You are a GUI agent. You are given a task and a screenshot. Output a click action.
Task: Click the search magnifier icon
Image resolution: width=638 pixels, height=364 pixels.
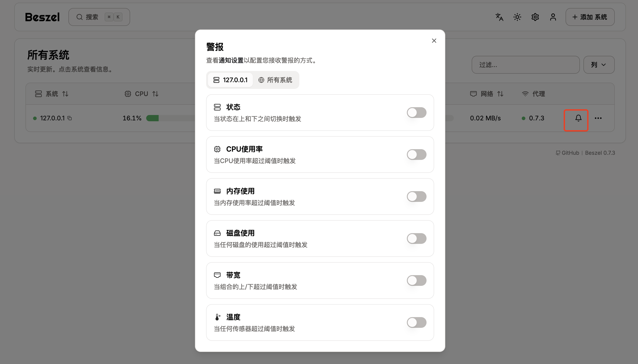[x=79, y=17]
